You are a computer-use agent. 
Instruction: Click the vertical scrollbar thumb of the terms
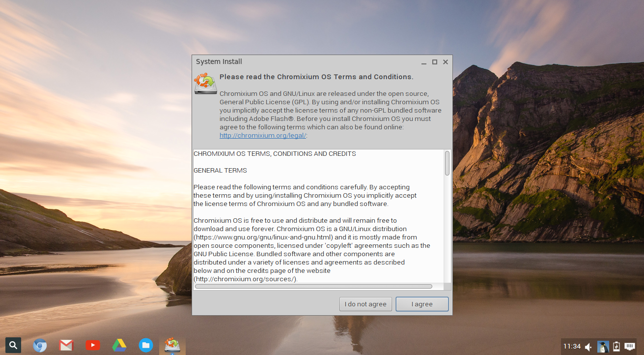point(447,163)
